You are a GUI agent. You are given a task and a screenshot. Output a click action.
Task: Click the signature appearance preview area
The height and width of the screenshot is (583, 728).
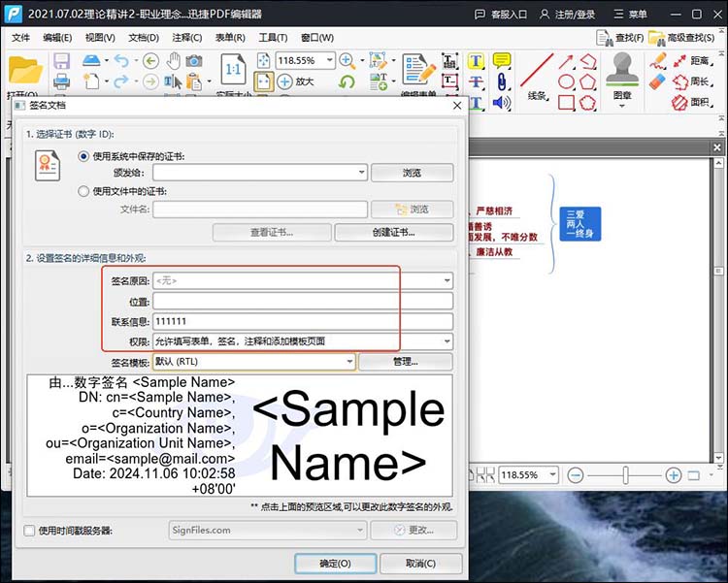(240, 436)
